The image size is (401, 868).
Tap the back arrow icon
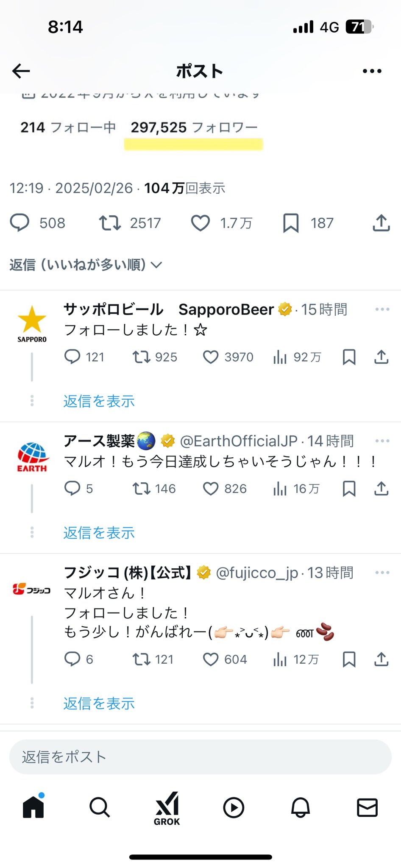(21, 71)
